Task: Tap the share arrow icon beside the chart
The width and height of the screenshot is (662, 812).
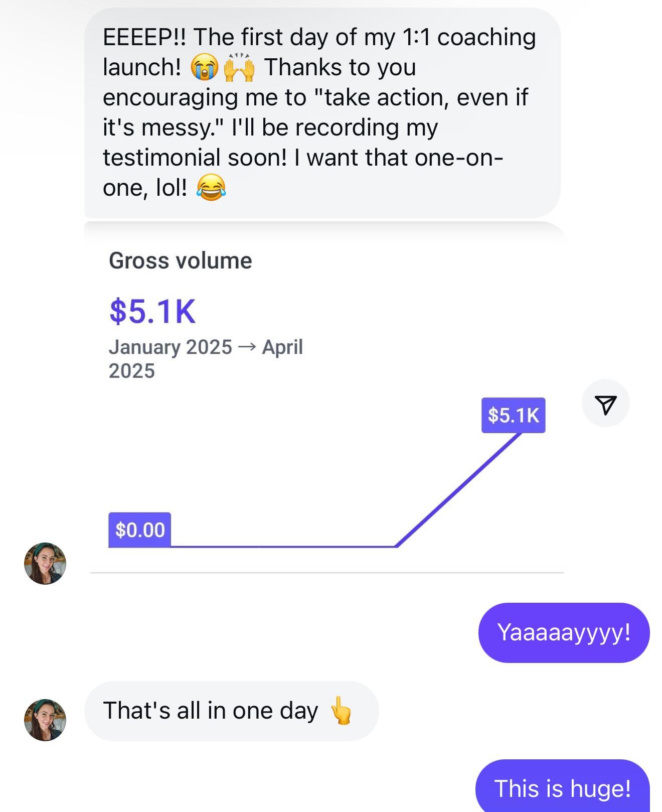Action: click(605, 404)
